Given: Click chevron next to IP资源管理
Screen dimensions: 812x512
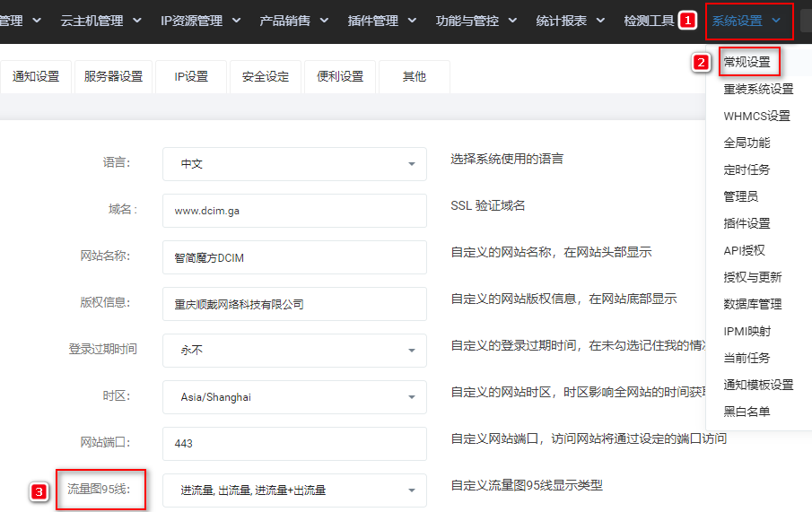Looking at the screenshot, I should pos(236,21).
